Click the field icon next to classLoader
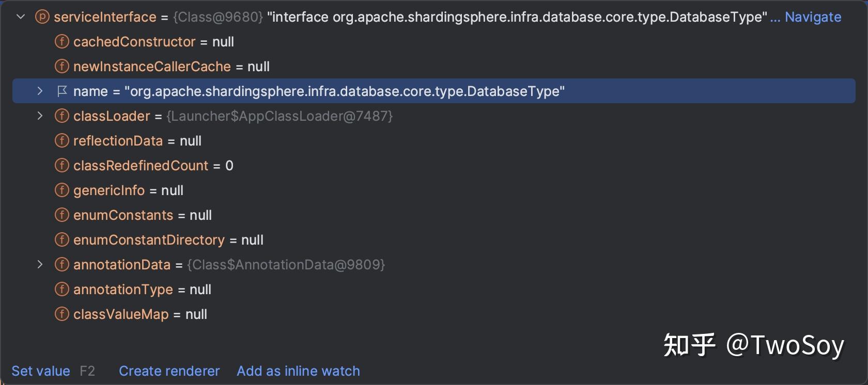 61,116
